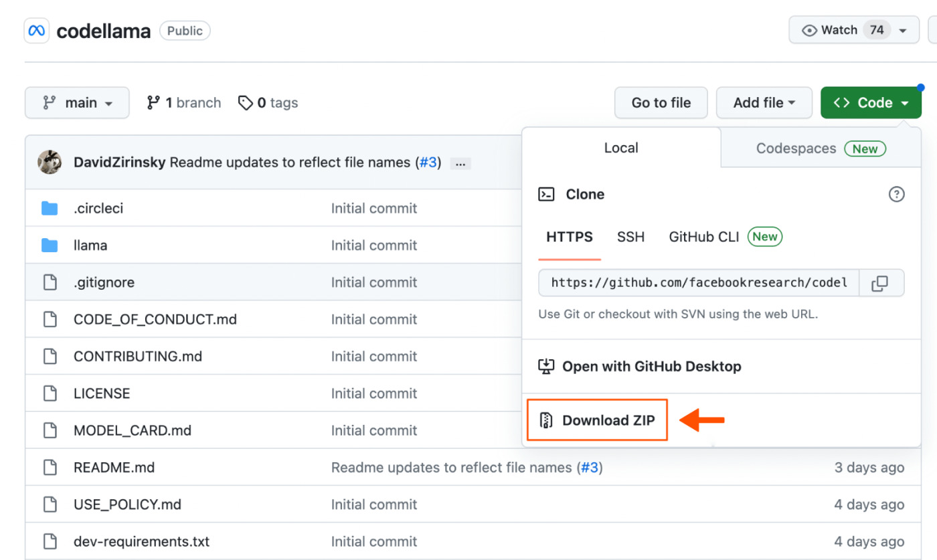937x560 pixels.
Task: Click the tags icon near 0 tags
Action: pyautogui.click(x=246, y=102)
